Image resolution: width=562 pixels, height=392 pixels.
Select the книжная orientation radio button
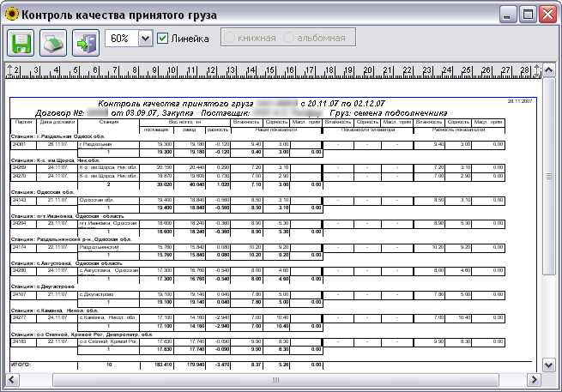[x=229, y=39]
